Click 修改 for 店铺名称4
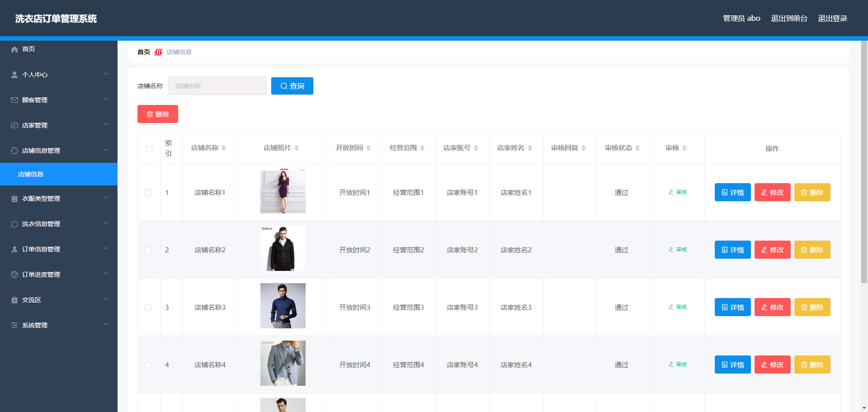868x412 pixels. tap(772, 365)
